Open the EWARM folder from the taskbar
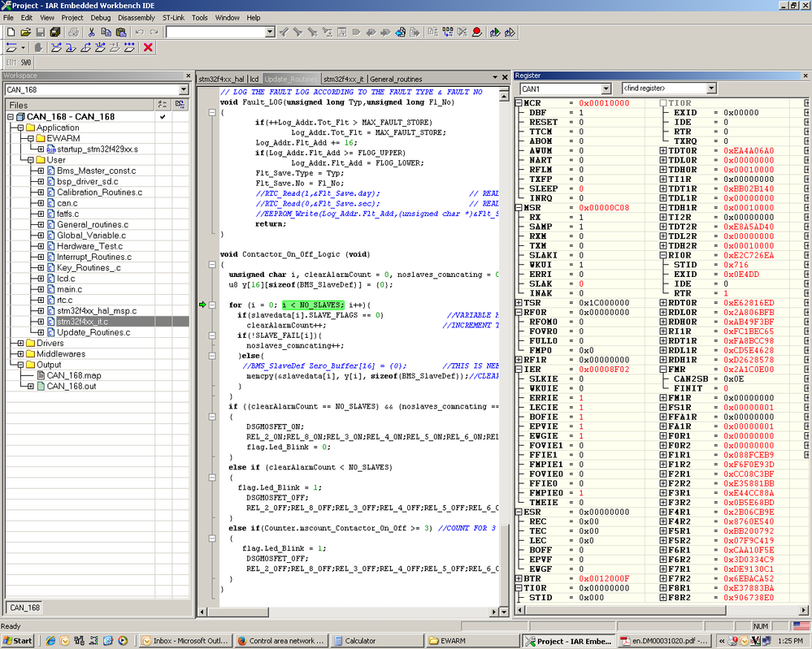 point(473,641)
